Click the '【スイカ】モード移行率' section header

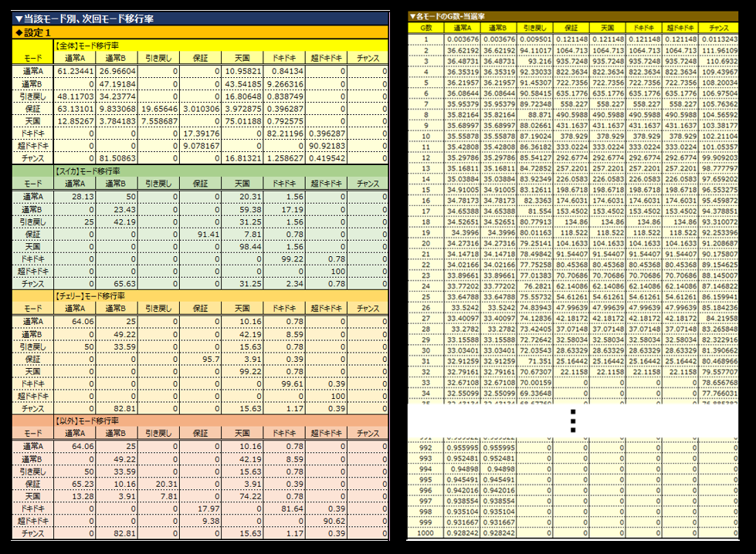[87, 171]
